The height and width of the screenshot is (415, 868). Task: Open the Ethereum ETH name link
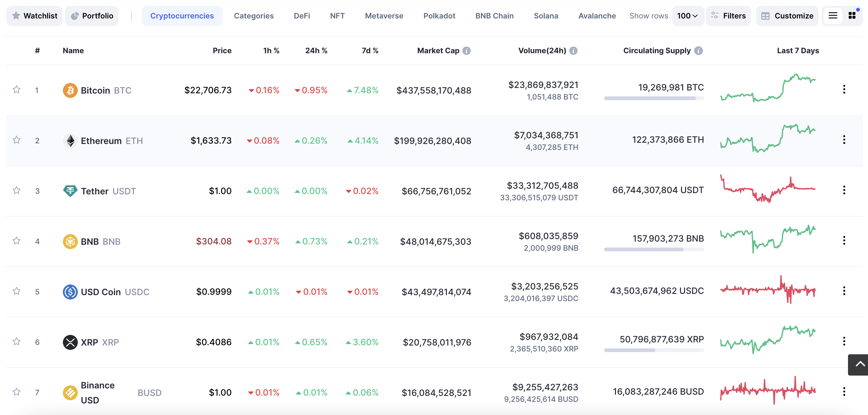click(112, 141)
